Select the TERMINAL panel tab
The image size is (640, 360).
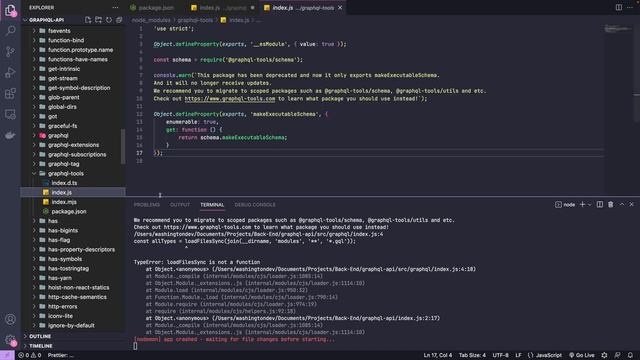(x=212, y=204)
